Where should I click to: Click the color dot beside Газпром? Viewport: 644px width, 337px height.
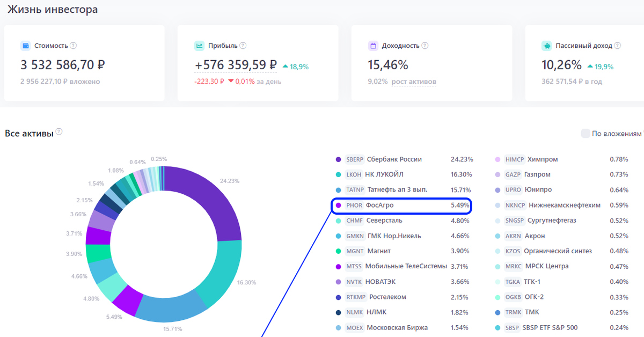(x=497, y=174)
